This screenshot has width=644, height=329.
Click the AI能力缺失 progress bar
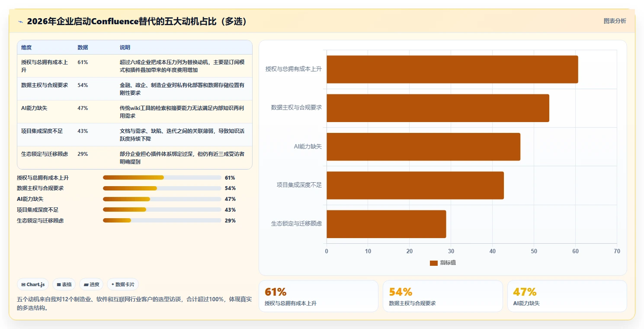(x=162, y=199)
